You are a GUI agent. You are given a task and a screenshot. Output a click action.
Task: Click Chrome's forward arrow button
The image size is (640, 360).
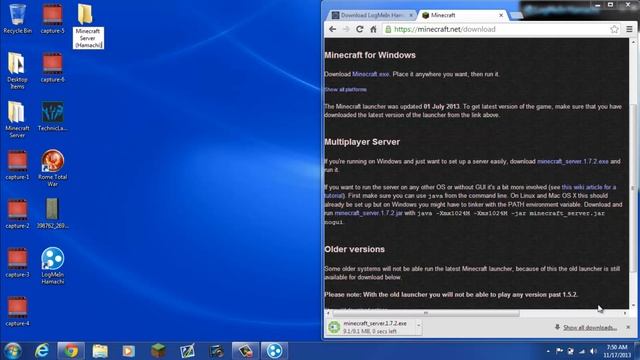click(346, 29)
